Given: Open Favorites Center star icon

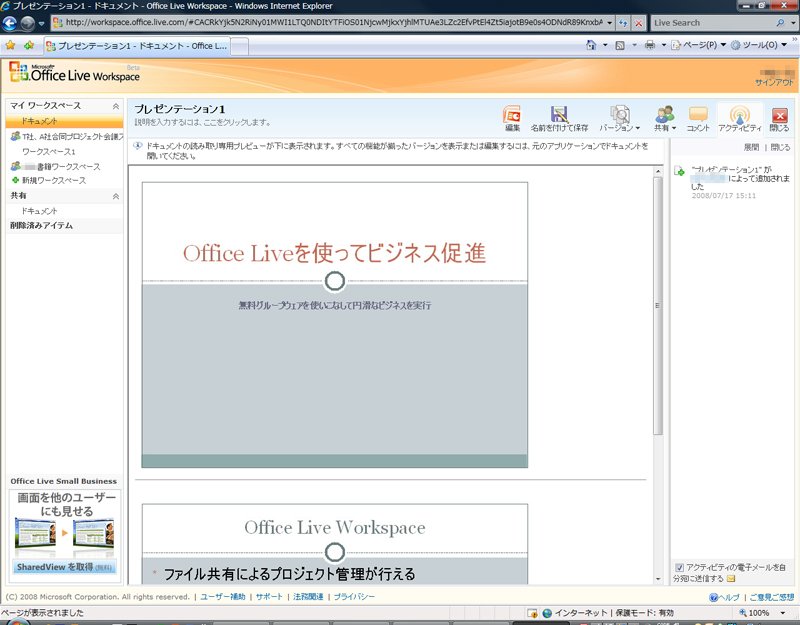Looking at the screenshot, I should 10,45.
